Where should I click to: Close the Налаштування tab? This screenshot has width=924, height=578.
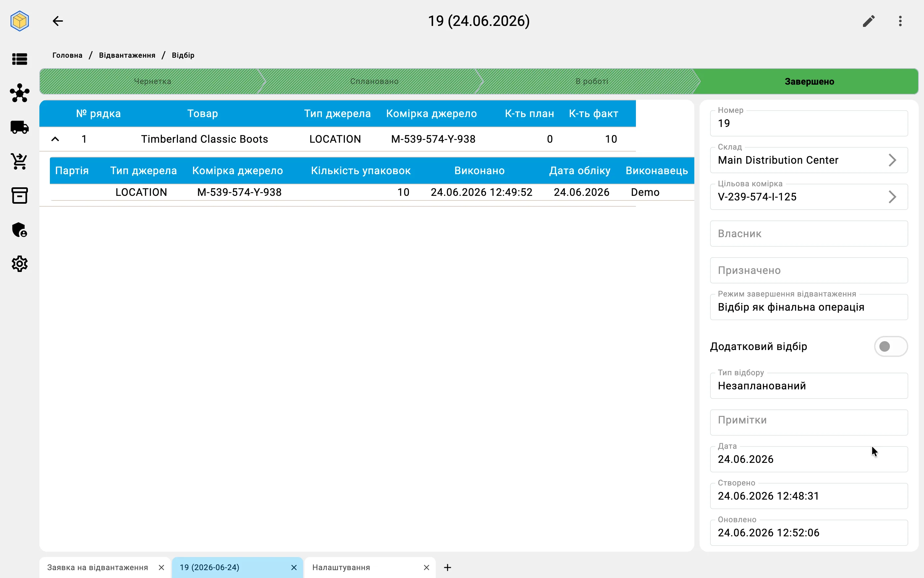427,567
